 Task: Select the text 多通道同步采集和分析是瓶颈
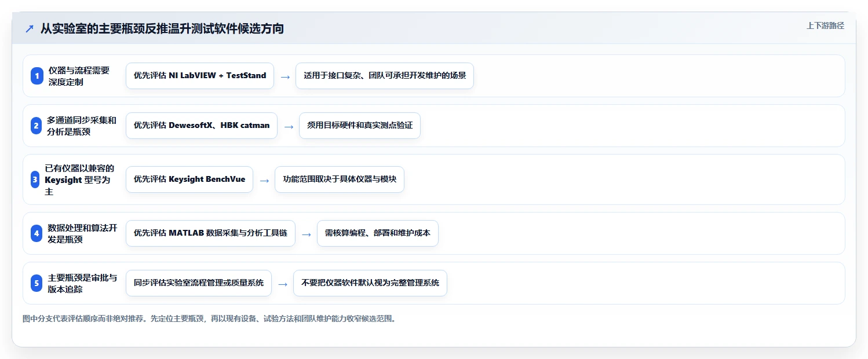pos(82,126)
